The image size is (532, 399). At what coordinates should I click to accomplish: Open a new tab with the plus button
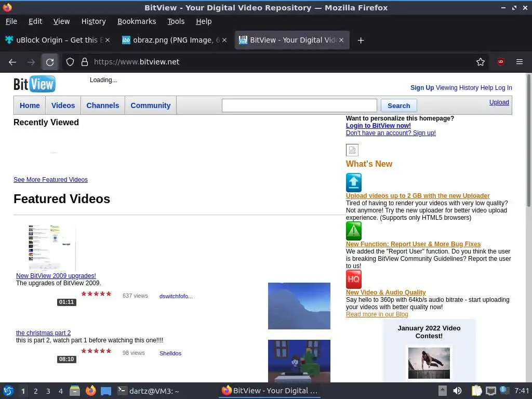[x=361, y=41]
